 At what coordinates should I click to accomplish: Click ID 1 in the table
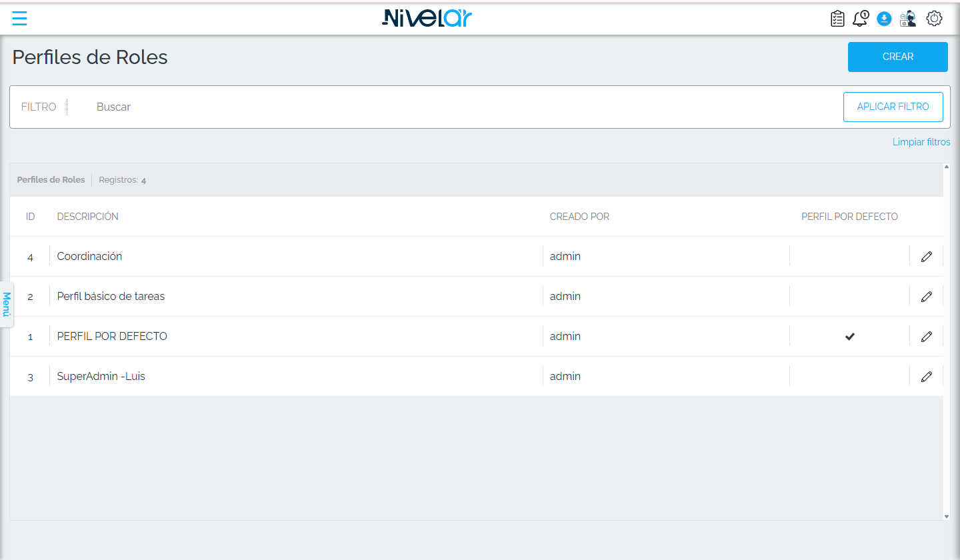[30, 337]
